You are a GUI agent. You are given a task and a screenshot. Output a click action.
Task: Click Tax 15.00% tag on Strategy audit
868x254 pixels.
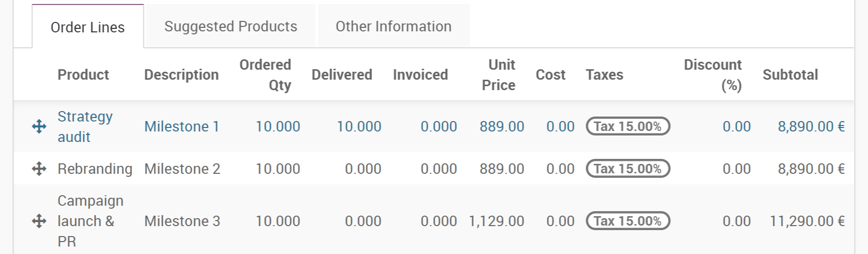627,127
